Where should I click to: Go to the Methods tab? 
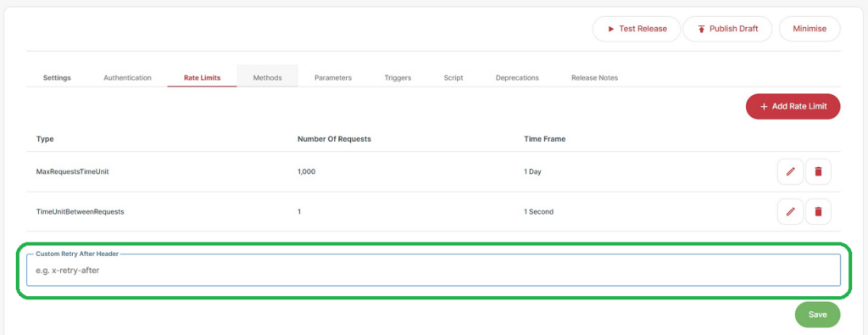tap(267, 77)
